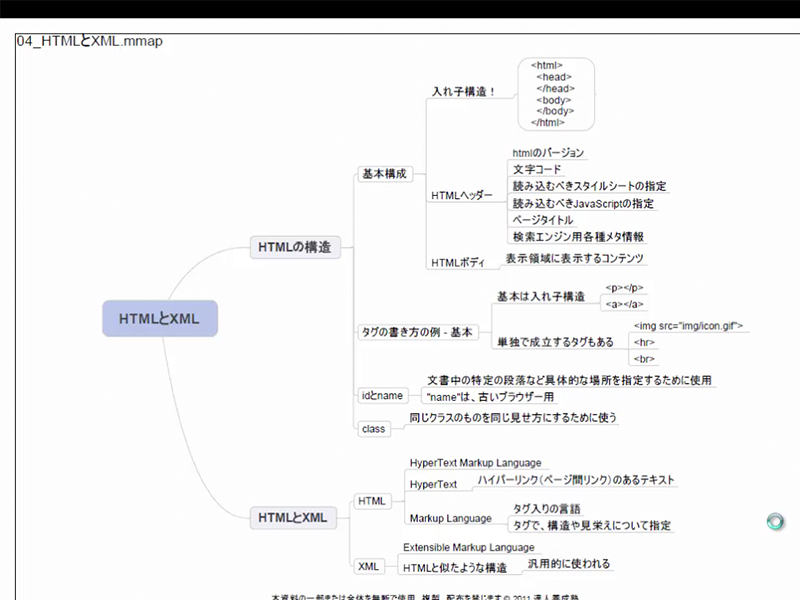
Task: Click the HyperText subtopic label
Action: click(433, 484)
